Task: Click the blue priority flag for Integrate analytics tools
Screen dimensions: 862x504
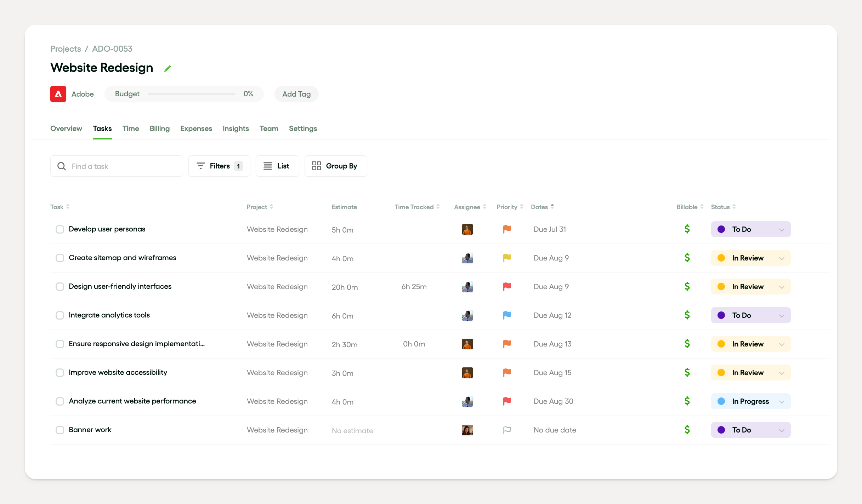Action: pos(507,315)
